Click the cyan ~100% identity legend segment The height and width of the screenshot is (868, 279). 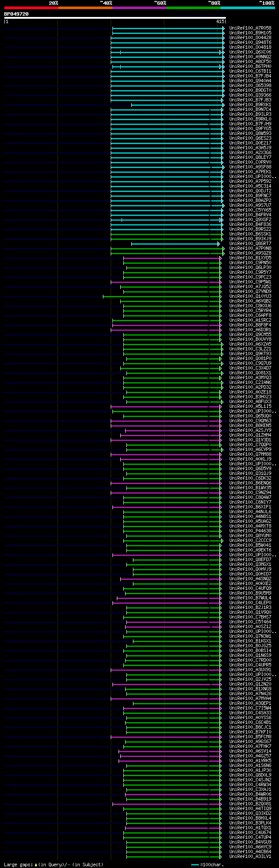[x=248, y=8]
